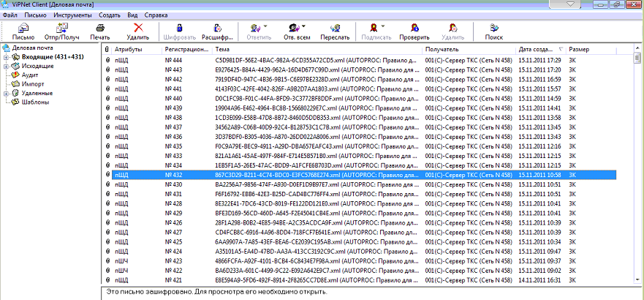Select the Аудит folder
Image resolution: width=644 pixels, height=300 pixels.
click(30, 75)
